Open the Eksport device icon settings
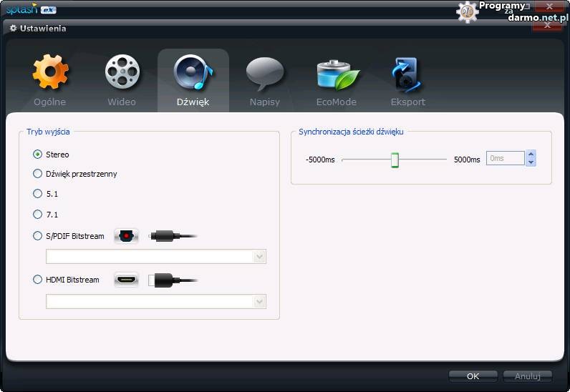Screen dimensions: 570x392 tap(407, 74)
